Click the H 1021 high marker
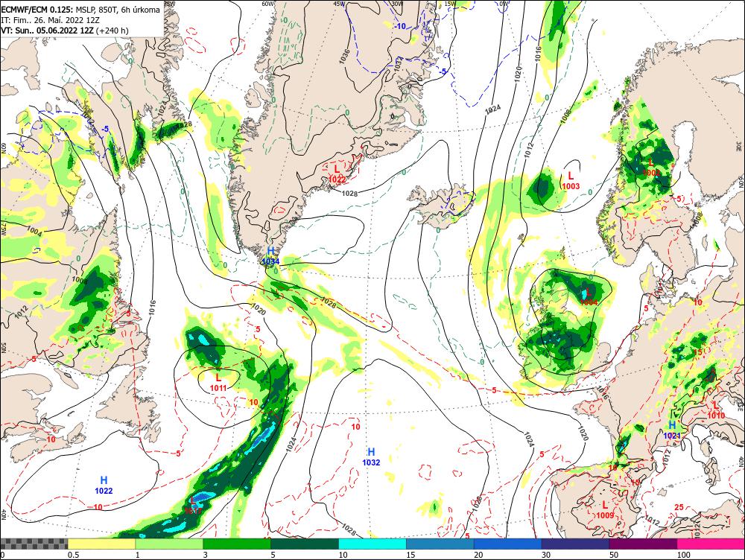This screenshot has width=745, height=560. click(672, 430)
